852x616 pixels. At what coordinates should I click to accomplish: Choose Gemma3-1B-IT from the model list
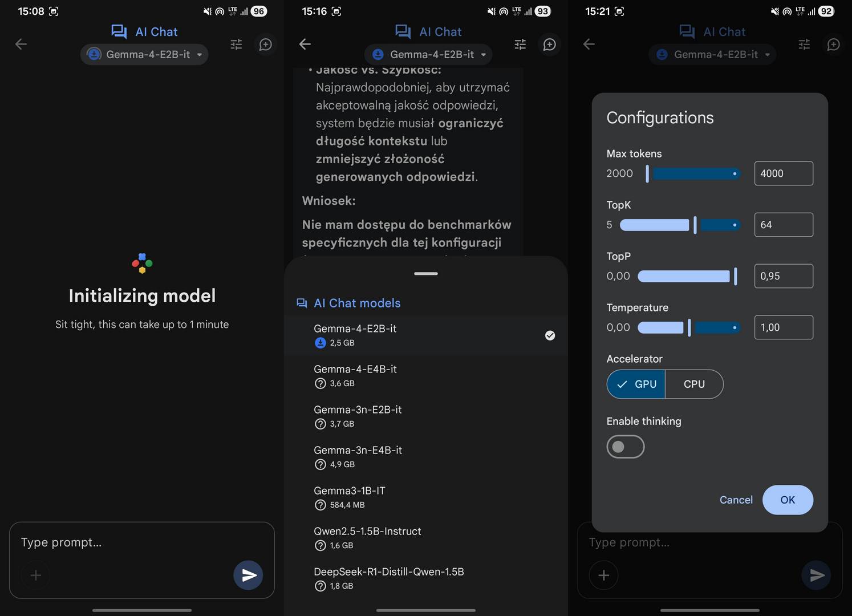coord(426,497)
